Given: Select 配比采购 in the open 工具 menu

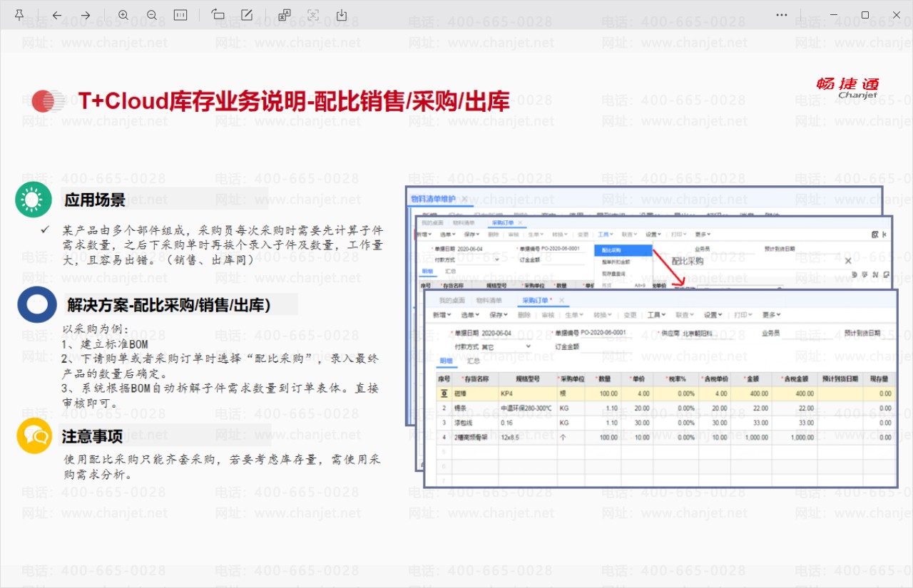Looking at the screenshot, I should pos(623,251).
